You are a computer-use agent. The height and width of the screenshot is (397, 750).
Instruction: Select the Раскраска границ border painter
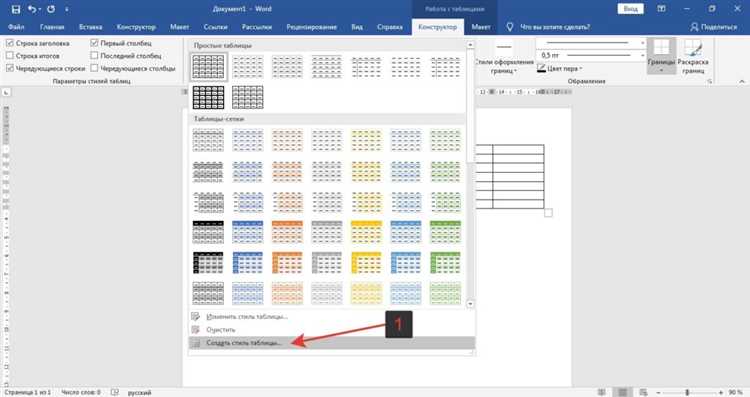693,56
